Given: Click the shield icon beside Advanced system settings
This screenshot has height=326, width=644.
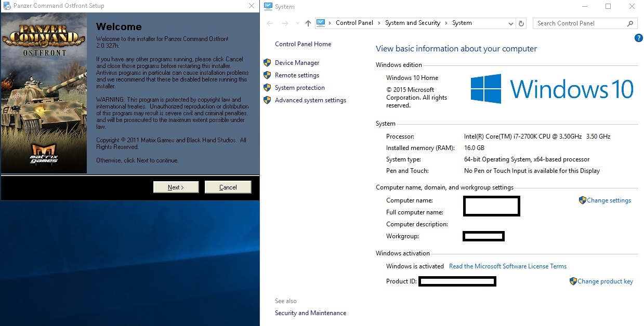Looking at the screenshot, I should point(267,100).
